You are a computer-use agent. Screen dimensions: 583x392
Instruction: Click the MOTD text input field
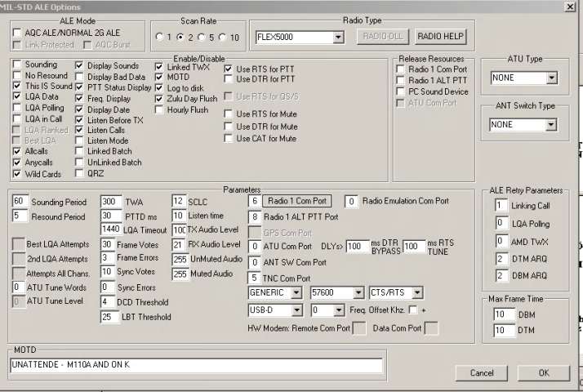(196, 365)
